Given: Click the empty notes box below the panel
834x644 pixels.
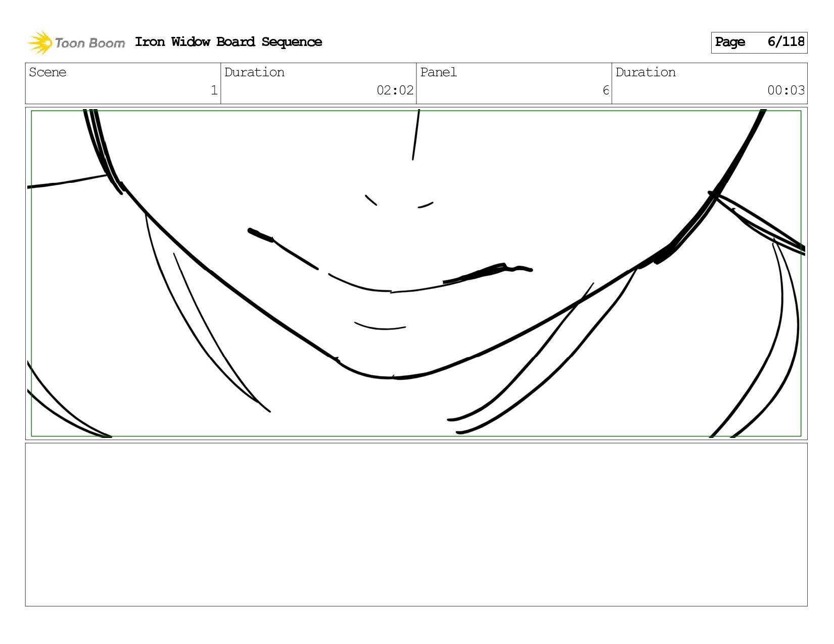Looking at the screenshot, I should point(416,525).
